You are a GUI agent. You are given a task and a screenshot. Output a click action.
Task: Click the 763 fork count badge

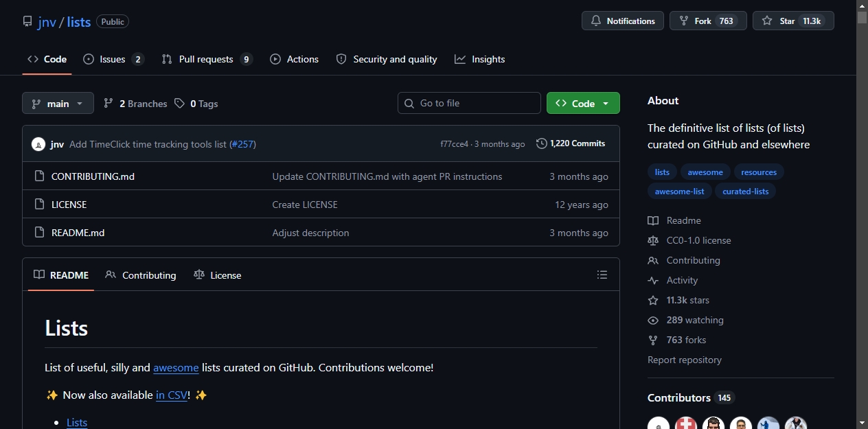[727, 21]
